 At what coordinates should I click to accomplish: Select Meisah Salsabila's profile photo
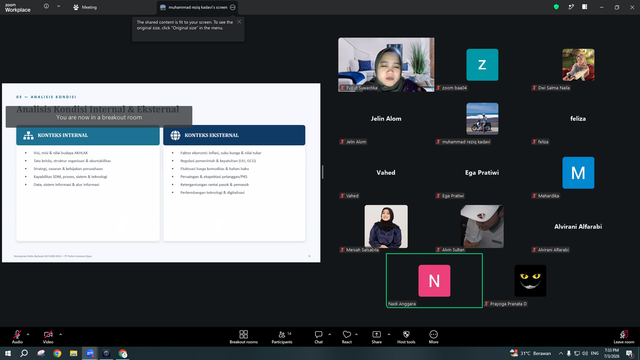tap(386, 226)
